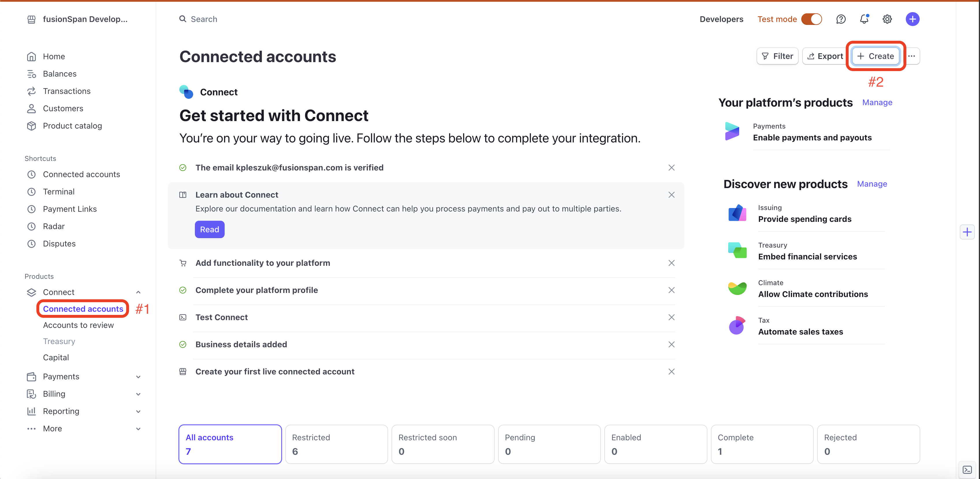Click Manage next to Discover new products
The width and height of the screenshot is (980, 479).
coord(872,184)
